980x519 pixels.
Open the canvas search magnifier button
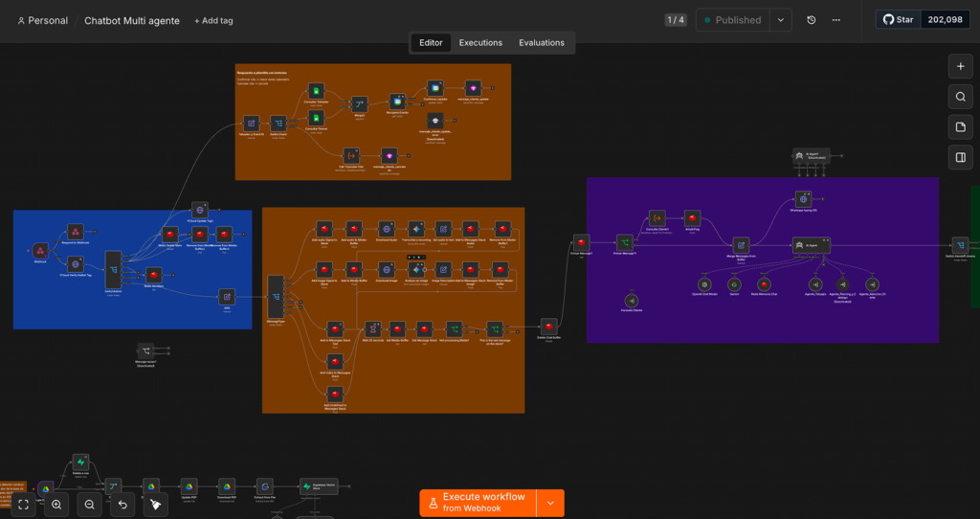pyautogui.click(x=961, y=97)
